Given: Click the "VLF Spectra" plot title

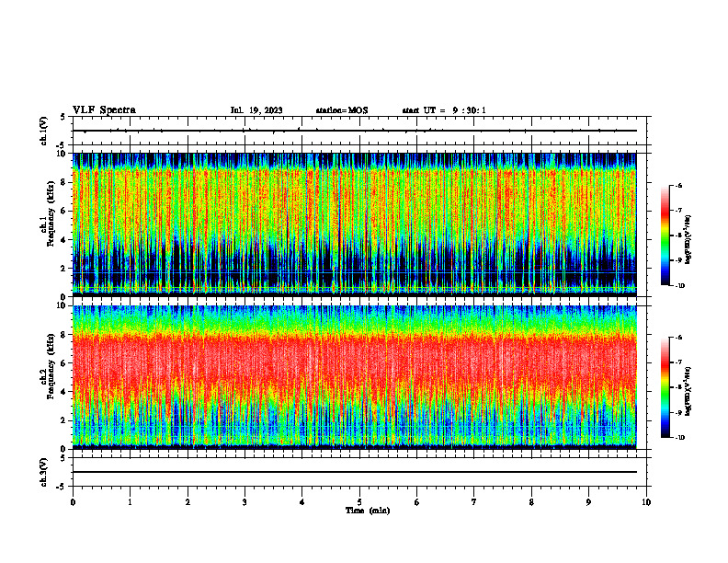Looking at the screenshot, I should click(x=104, y=110).
